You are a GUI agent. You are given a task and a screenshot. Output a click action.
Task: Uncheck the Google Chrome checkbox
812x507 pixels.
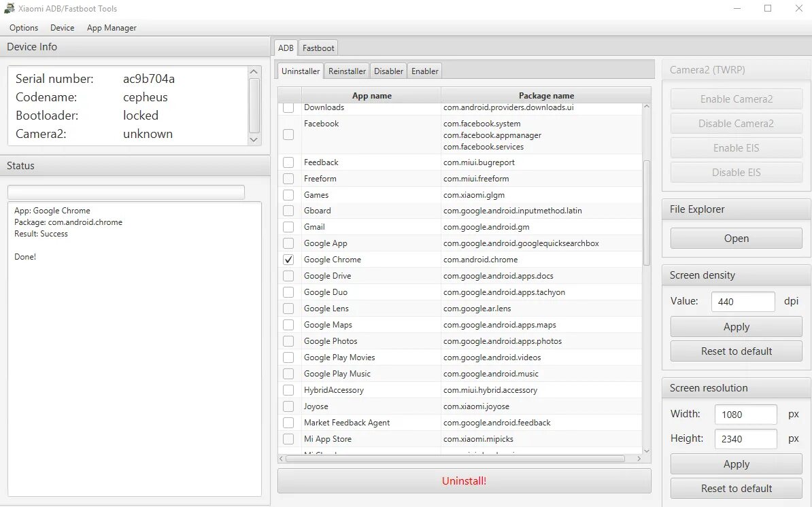pos(288,260)
